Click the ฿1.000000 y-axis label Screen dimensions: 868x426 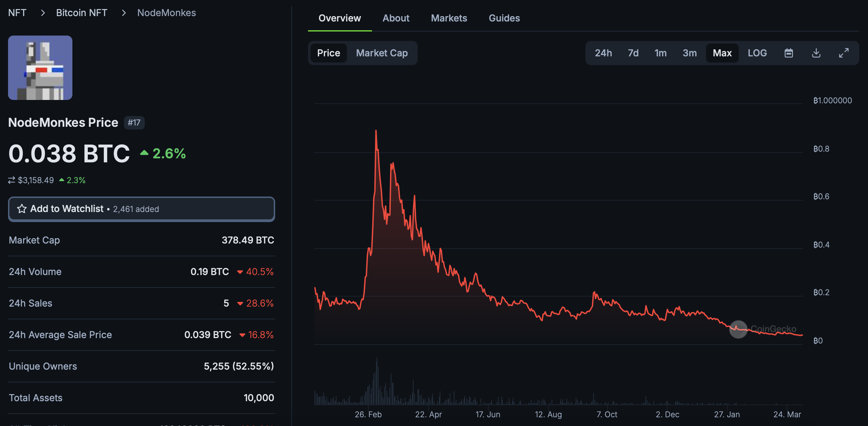pyautogui.click(x=832, y=101)
